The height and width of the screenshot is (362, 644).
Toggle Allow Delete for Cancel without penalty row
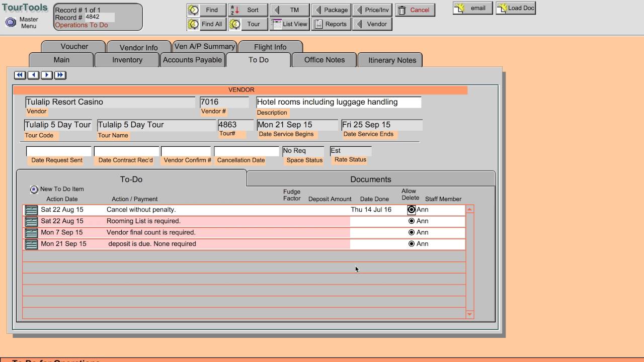pyautogui.click(x=412, y=210)
